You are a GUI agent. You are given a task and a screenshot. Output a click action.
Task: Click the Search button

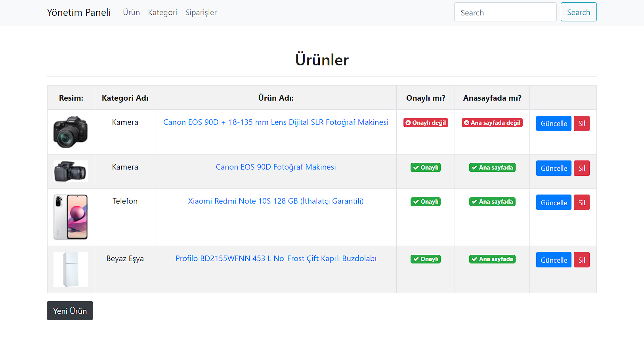pyautogui.click(x=579, y=12)
